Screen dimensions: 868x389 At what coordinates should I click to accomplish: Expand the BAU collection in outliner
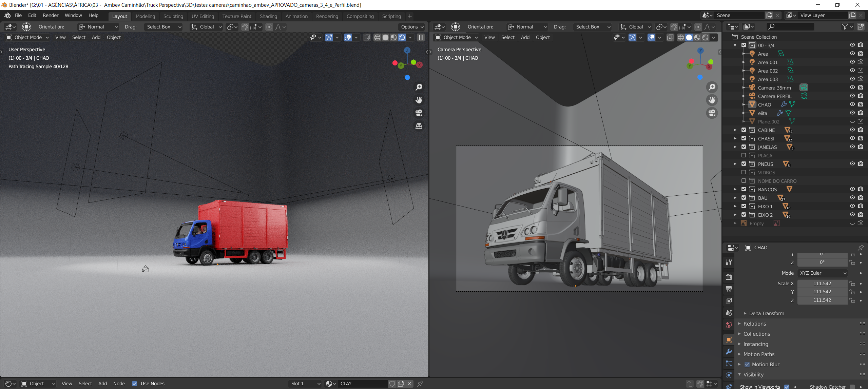pyautogui.click(x=735, y=198)
